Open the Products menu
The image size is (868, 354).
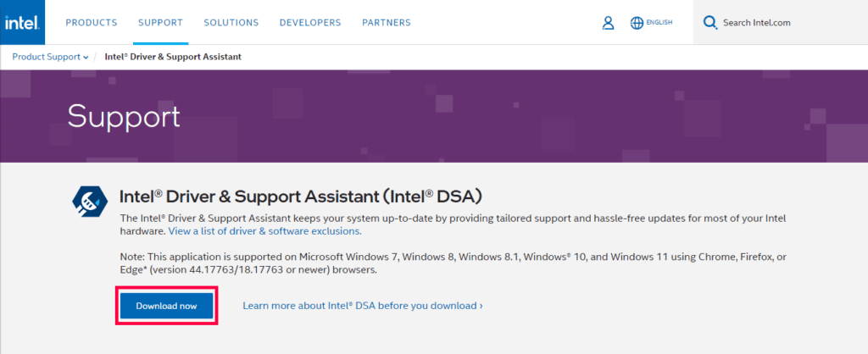coord(92,23)
